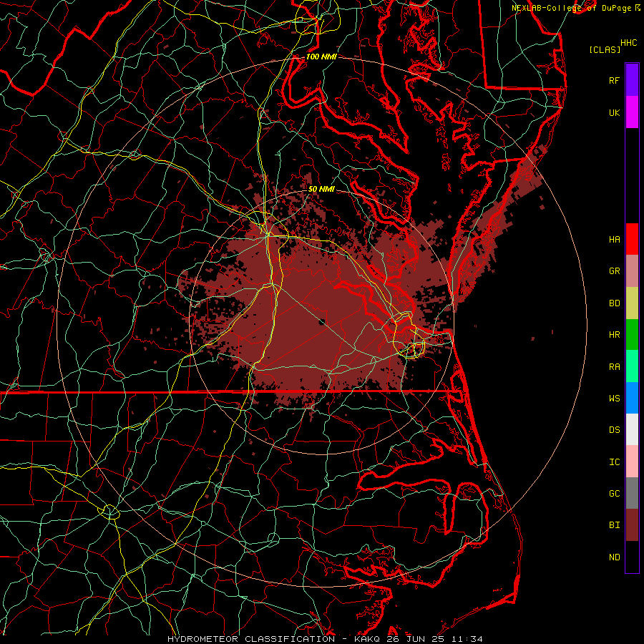Click the DS legend label

614,430
